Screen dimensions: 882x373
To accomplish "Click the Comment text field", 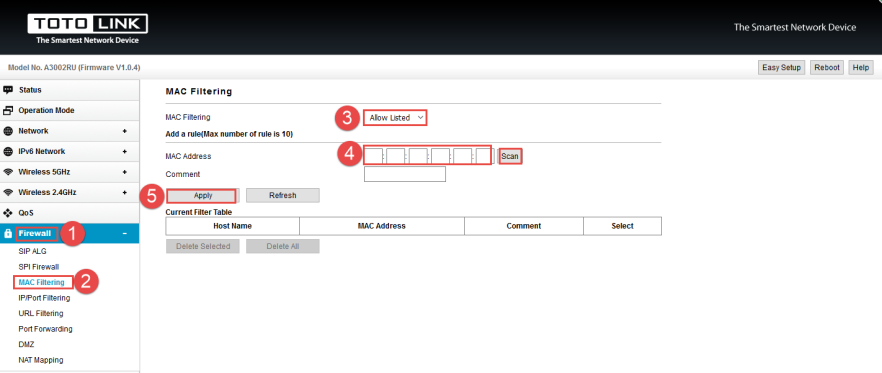I will (x=405, y=174).
